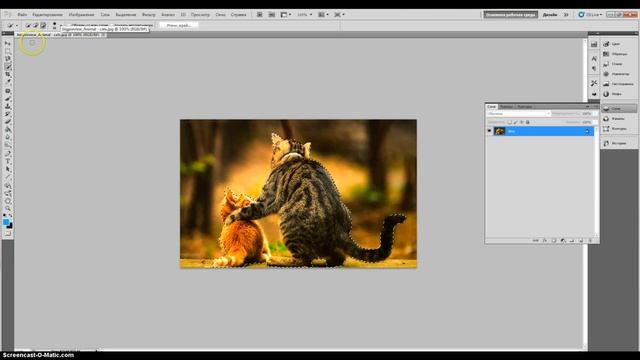Screen dimensions: 640x360
Task: Select the Eraser tool
Action: click(8, 122)
